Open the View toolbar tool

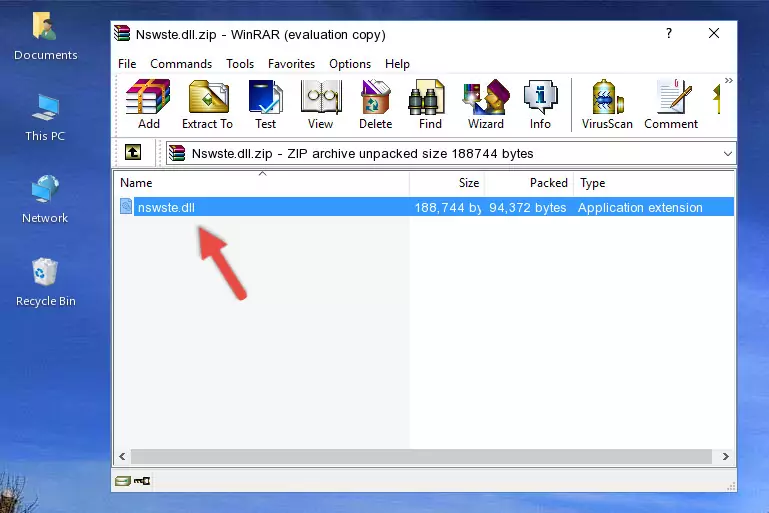[x=321, y=104]
